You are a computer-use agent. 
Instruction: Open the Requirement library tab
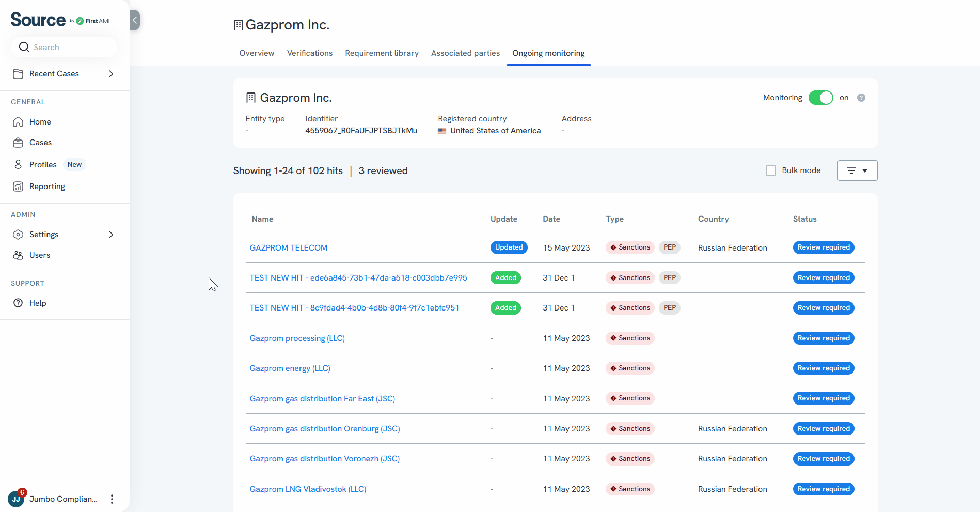(382, 53)
